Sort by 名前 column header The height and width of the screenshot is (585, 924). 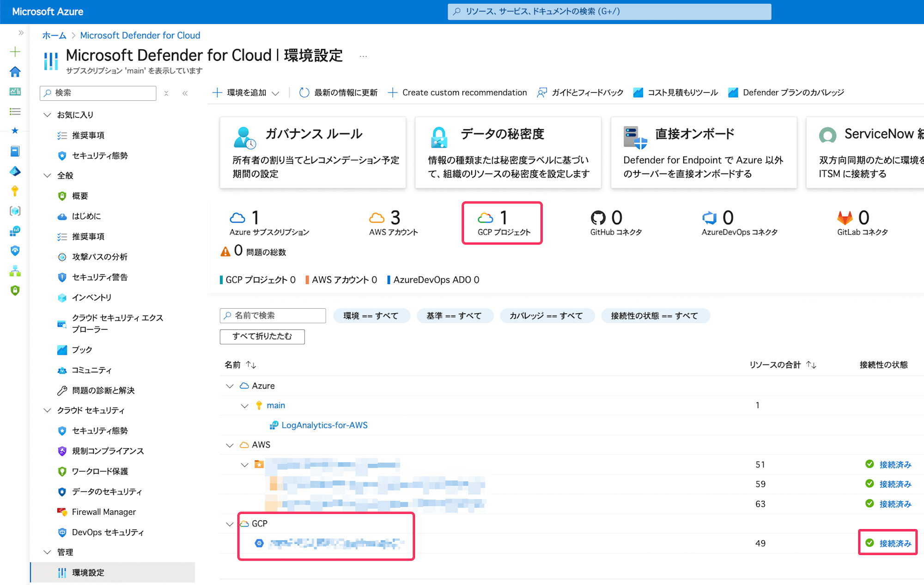pos(240,365)
